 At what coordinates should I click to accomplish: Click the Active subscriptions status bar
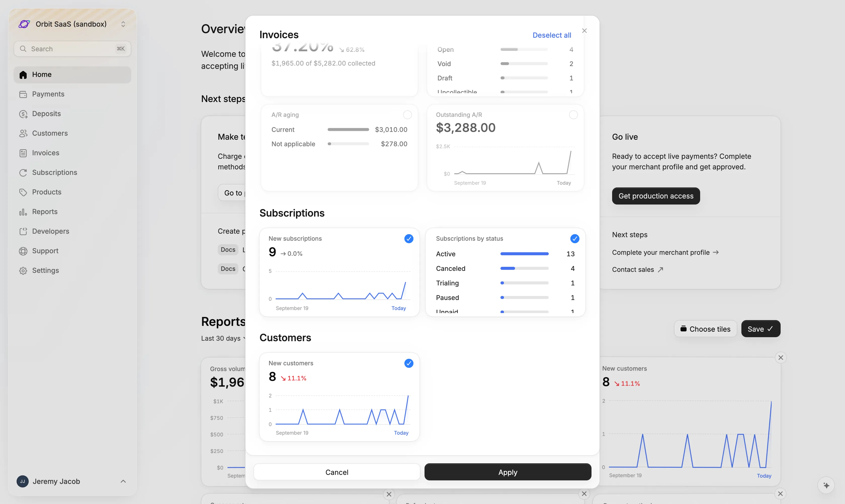[x=524, y=254]
